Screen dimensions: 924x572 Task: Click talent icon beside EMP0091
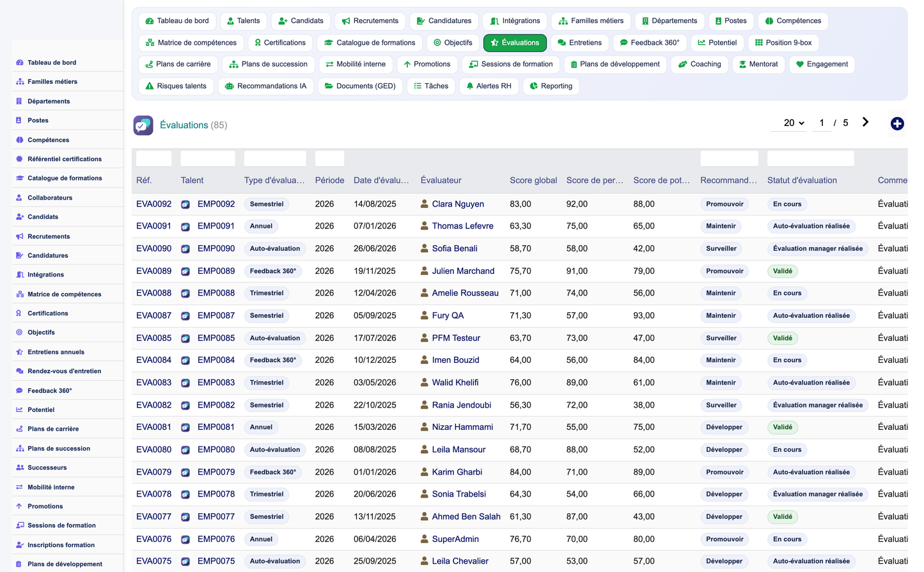tap(185, 226)
